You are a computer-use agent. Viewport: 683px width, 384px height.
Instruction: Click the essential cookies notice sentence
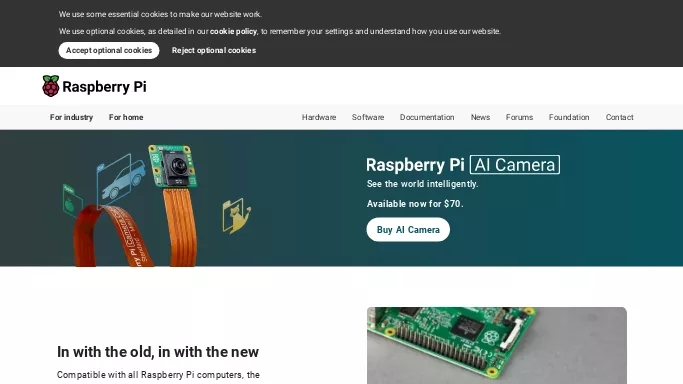[160, 14]
